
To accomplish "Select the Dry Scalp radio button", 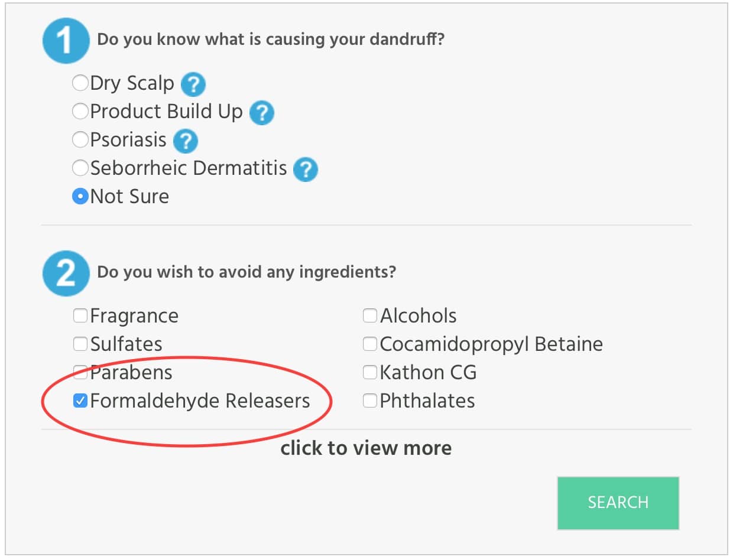I will (x=80, y=83).
